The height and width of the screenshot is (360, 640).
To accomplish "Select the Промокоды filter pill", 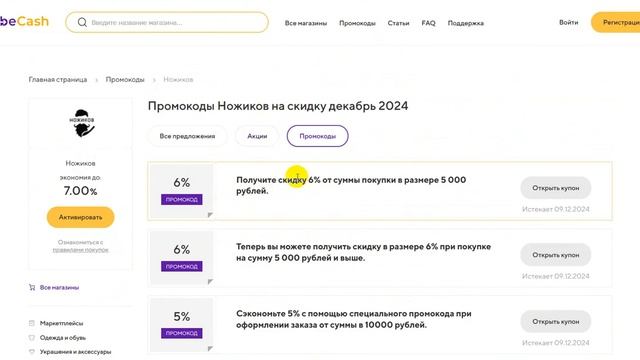I will (318, 136).
